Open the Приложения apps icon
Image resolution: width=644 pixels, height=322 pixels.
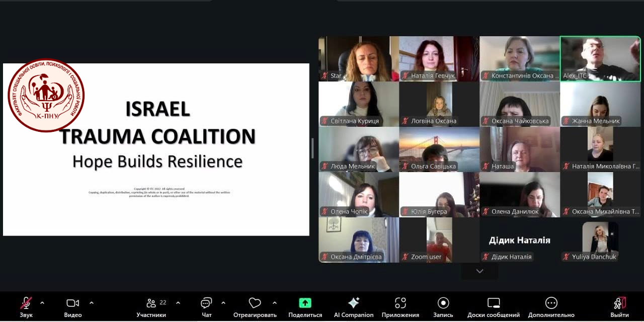(x=400, y=303)
